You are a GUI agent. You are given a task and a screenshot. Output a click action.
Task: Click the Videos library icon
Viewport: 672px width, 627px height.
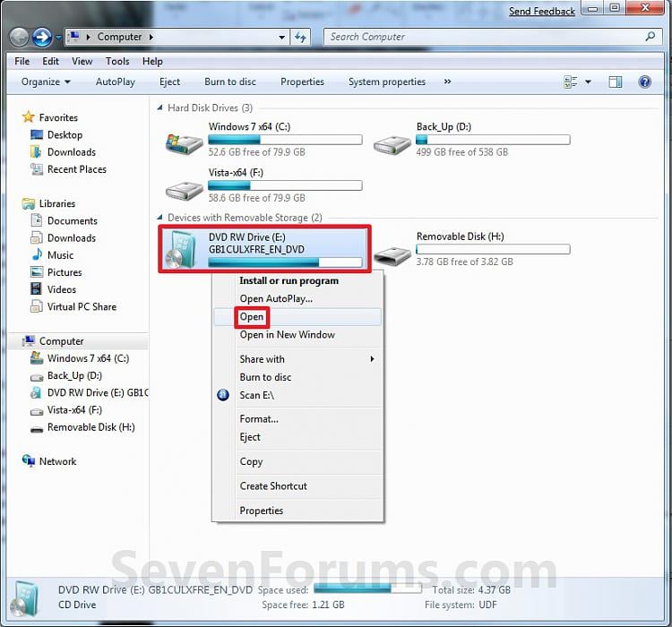click(37, 289)
